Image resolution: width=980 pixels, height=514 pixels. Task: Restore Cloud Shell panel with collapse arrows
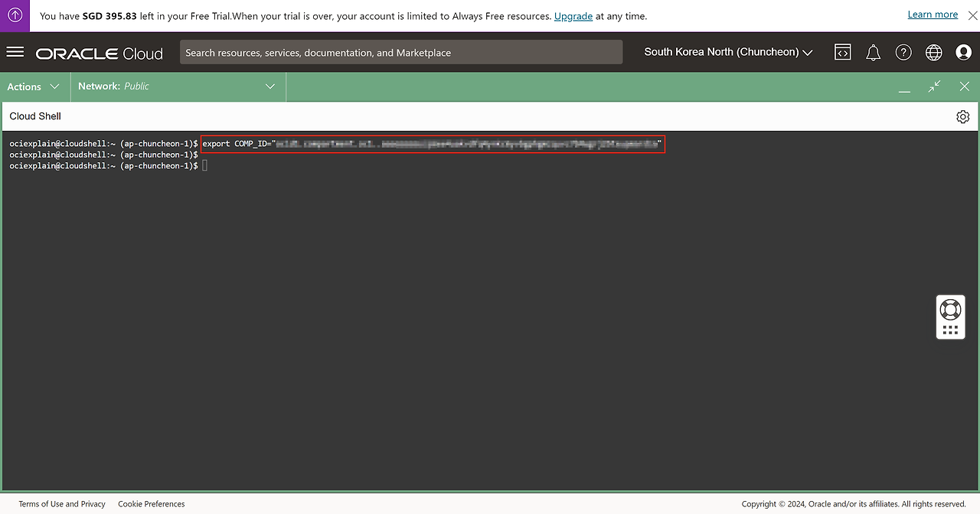(934, 86)
